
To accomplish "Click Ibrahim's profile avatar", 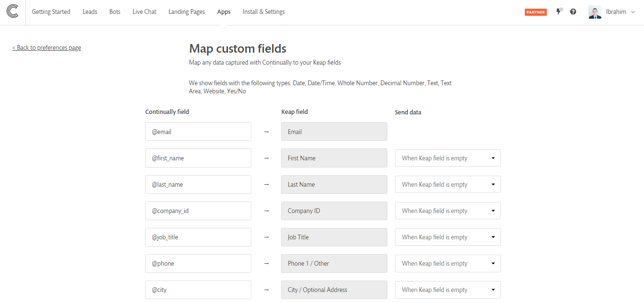I will 595,12.
